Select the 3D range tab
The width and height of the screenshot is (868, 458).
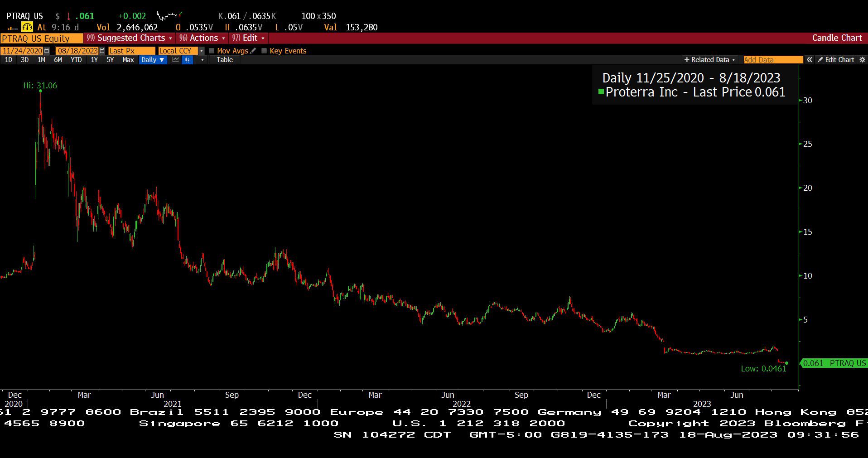(24, 60)
